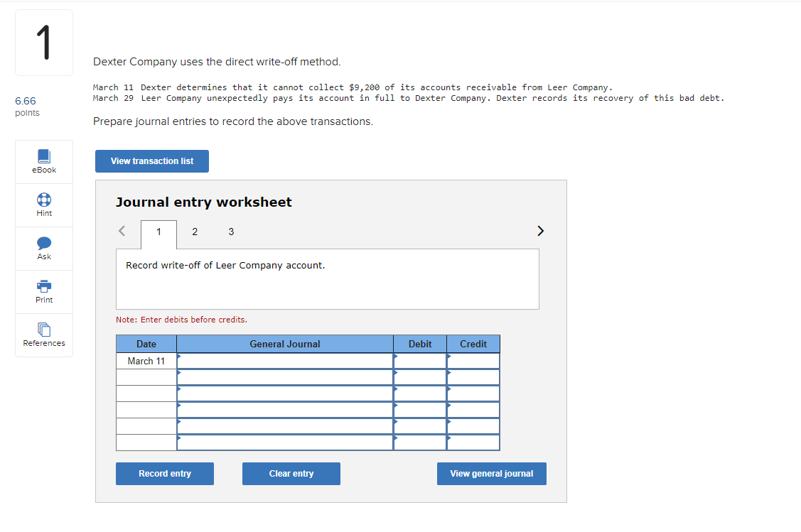This screenshot has width=801, height=532.
Task: Open the transaction list
Action: [x=151, y=161]
